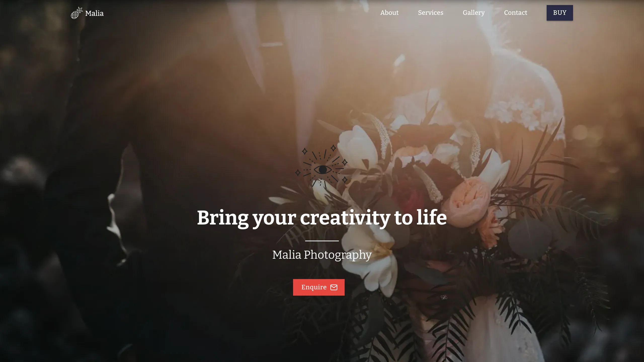Click the word creativity in the headline

point(345,218)
